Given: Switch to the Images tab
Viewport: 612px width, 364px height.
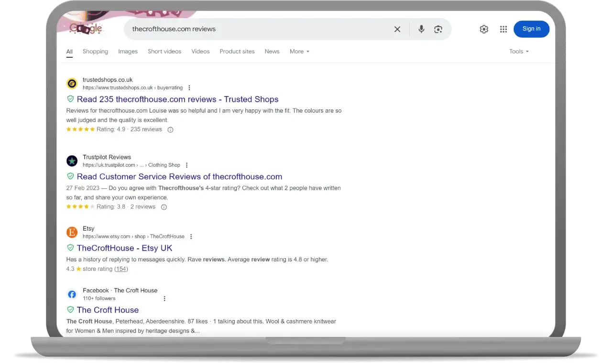Looking at the screenshot, I should (x=128, y=52).
